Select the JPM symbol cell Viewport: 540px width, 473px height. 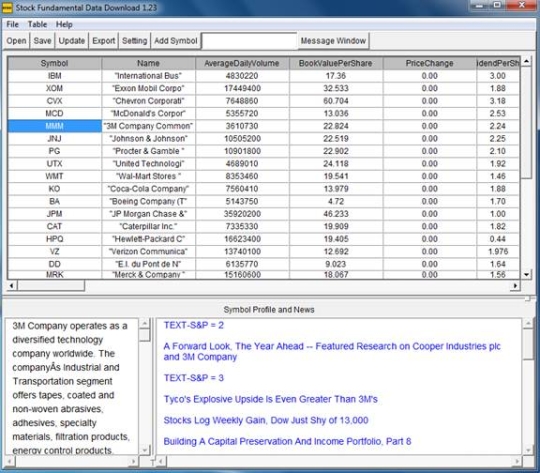pos(54,214)
